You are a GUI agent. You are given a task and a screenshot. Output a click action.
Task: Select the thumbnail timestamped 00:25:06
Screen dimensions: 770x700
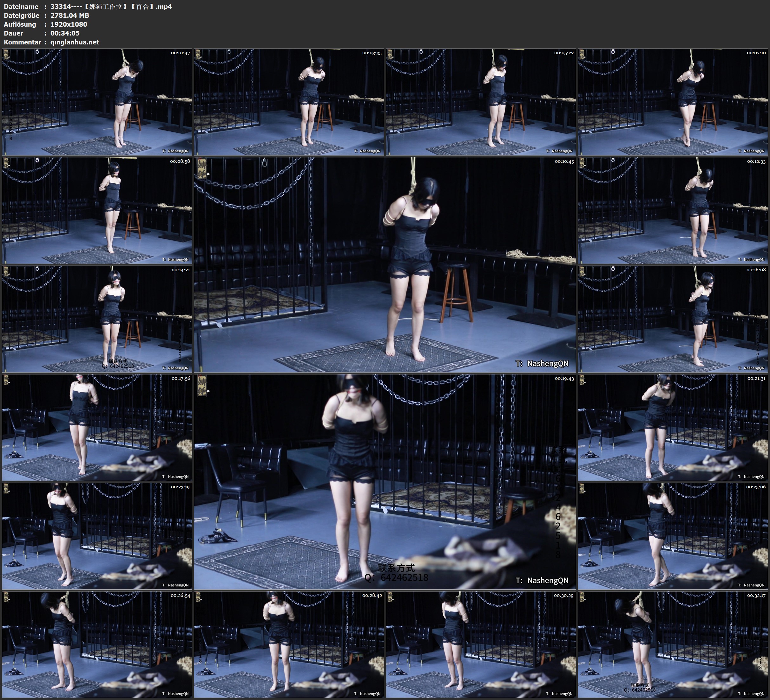coord(673,536)
